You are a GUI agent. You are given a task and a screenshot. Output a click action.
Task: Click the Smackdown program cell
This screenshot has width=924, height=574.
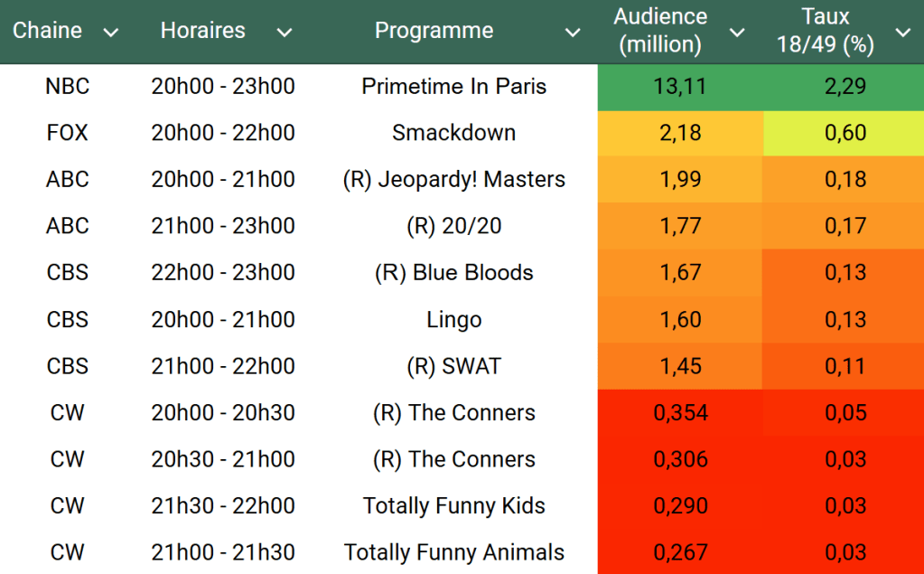click(x=454, y=133)
